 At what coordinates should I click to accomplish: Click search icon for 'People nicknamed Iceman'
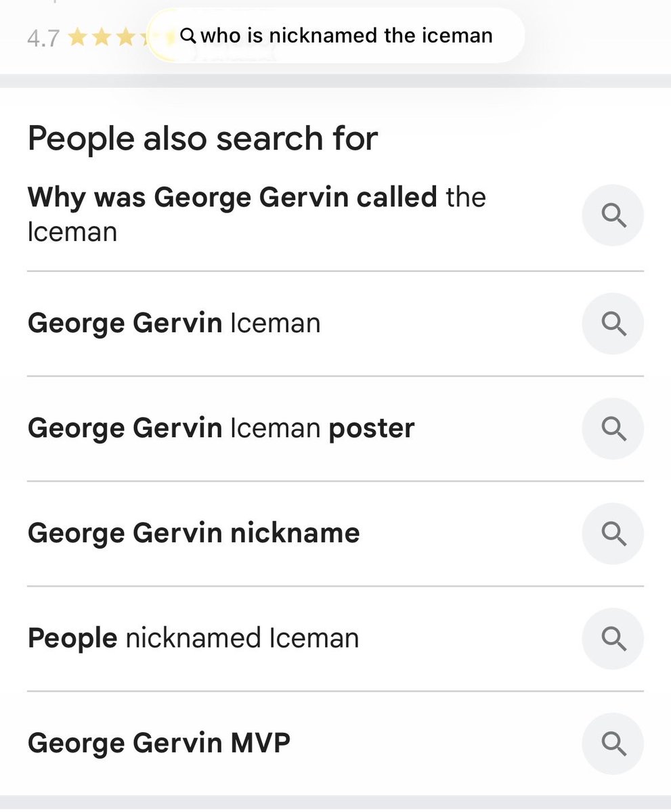point(613,638)
